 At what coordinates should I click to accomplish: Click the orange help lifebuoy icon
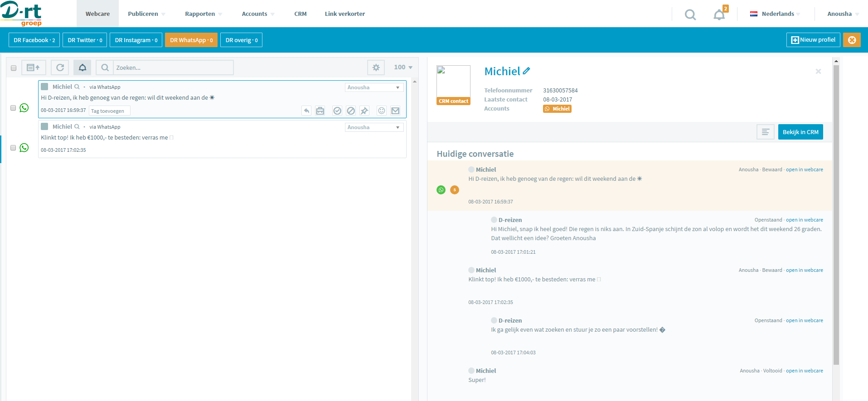[x=852, y=40]
